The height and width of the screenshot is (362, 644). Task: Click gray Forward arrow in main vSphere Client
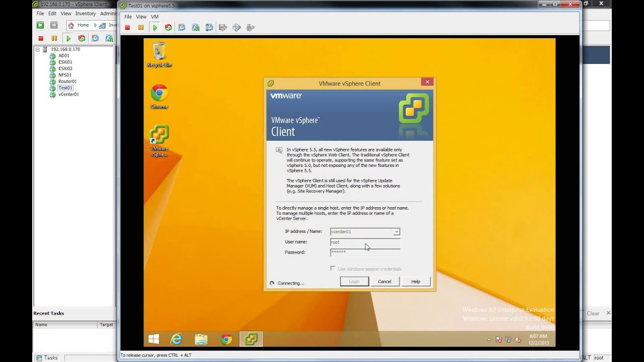click(54, 25)
